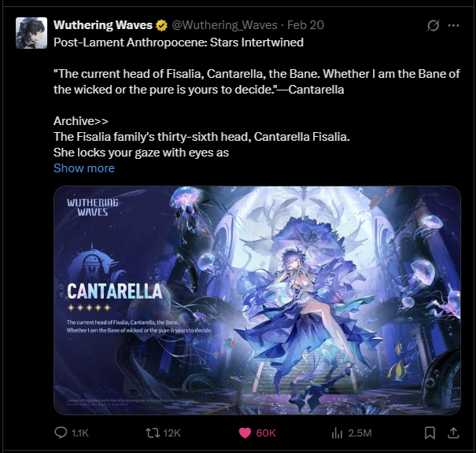Open the @Wuthering_Waves handle link
476x453 pixels.
(225, 25)
